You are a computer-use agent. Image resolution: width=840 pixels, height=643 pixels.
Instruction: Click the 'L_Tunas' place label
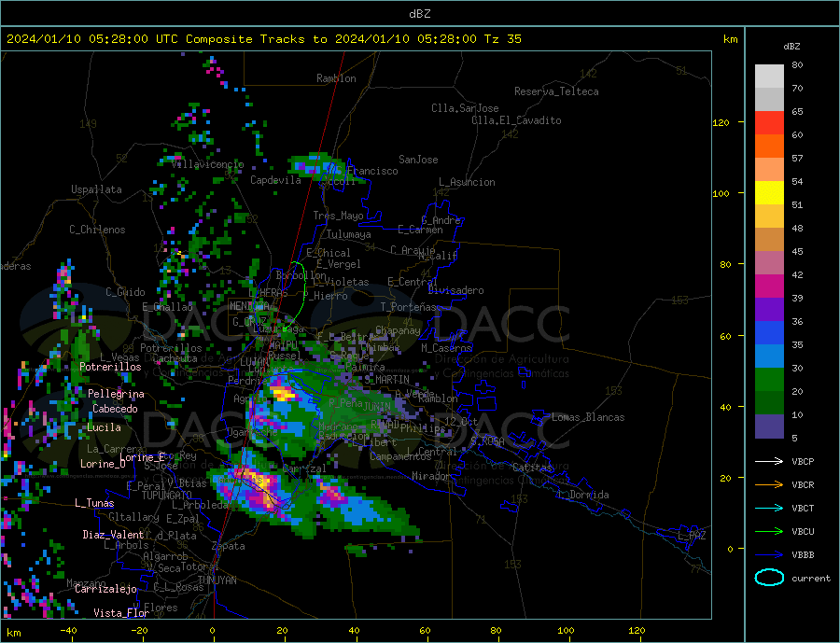point(95,503)
